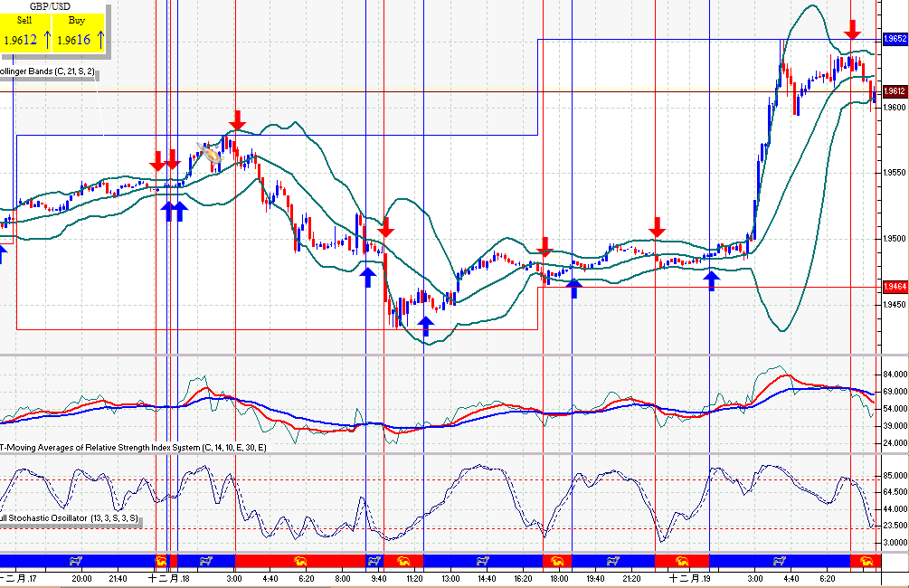Image resolution: width=909 pixels, height=588 pixels.
Task: Click the 24.000 RSI scale label
Action: tap(895, 443)
